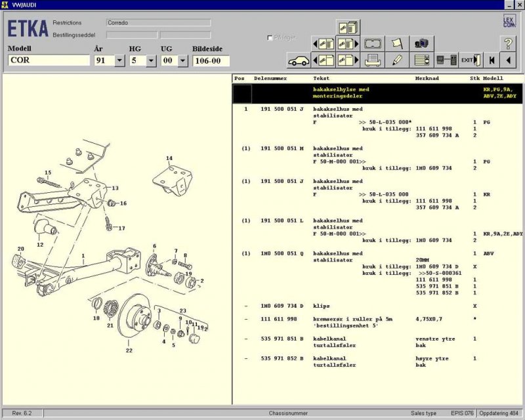Expand the HG main group dropdown

pos(151,60)
